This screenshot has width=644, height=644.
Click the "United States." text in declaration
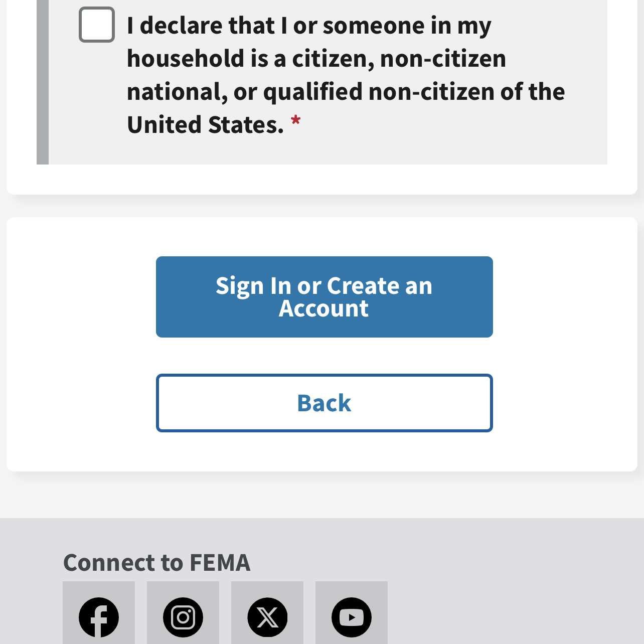pyautogui.click(x=205, y=124)
